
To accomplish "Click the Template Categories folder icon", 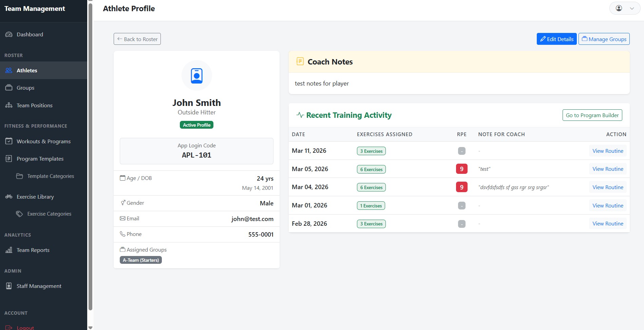I will pyautogui.click(x=20, y=176).
